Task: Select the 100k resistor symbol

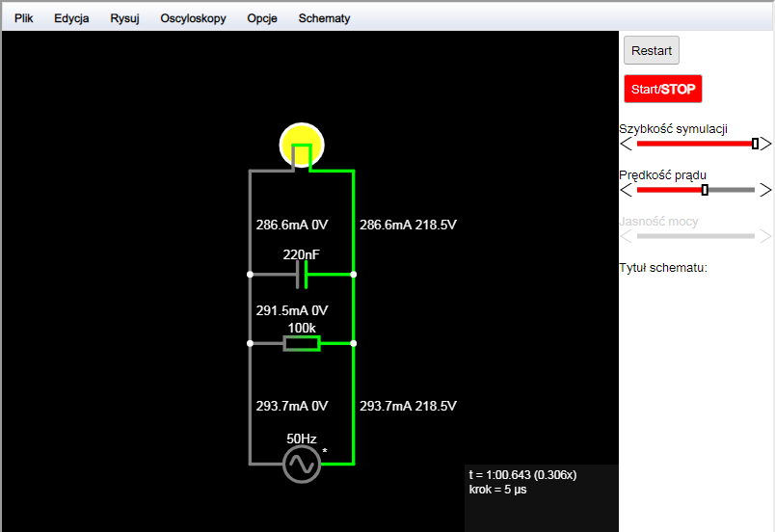Action: 302,343
